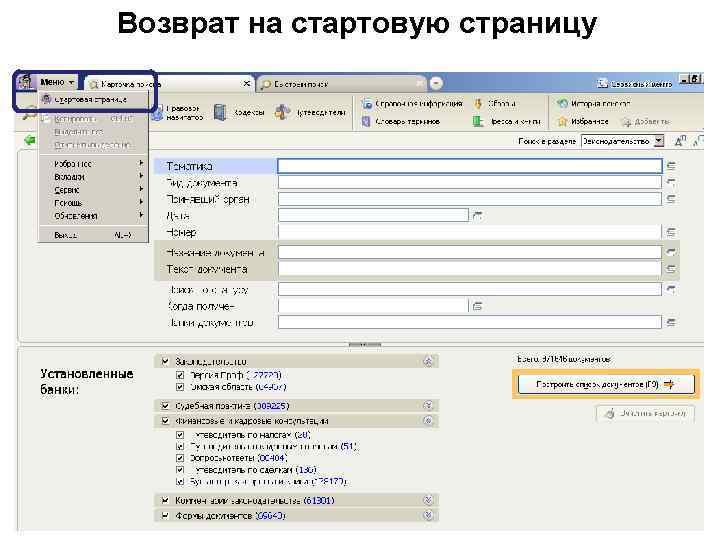Screen dimensions: 720x540
Task: Open the Формы документов count link
Action: click(270, 516)
